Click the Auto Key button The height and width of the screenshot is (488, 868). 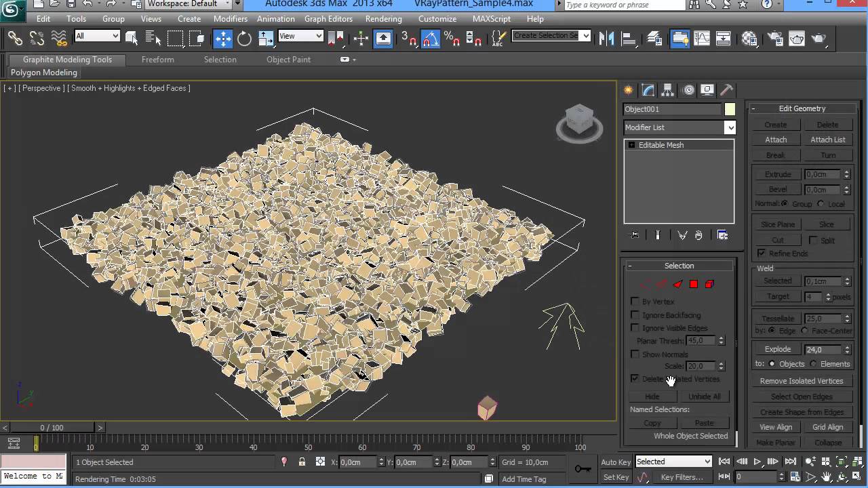tap(616, 462)
